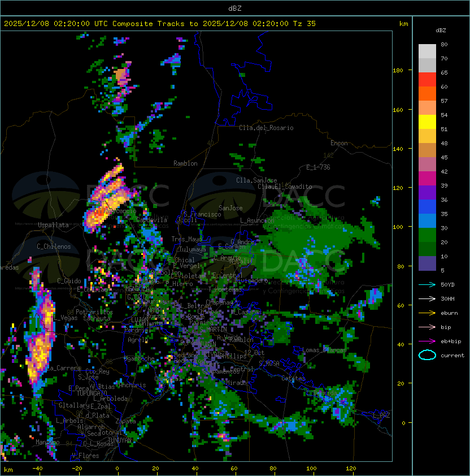This screenshot has width=470, height=476.
Task: Click the 'Cacheuta' map label
Action: click(x=97, y=318)
